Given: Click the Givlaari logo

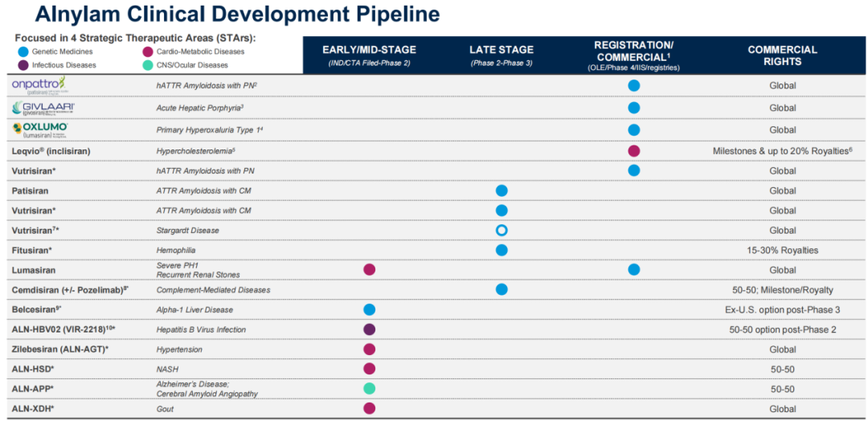Looking at the screenshot, I should click(42, 108).
